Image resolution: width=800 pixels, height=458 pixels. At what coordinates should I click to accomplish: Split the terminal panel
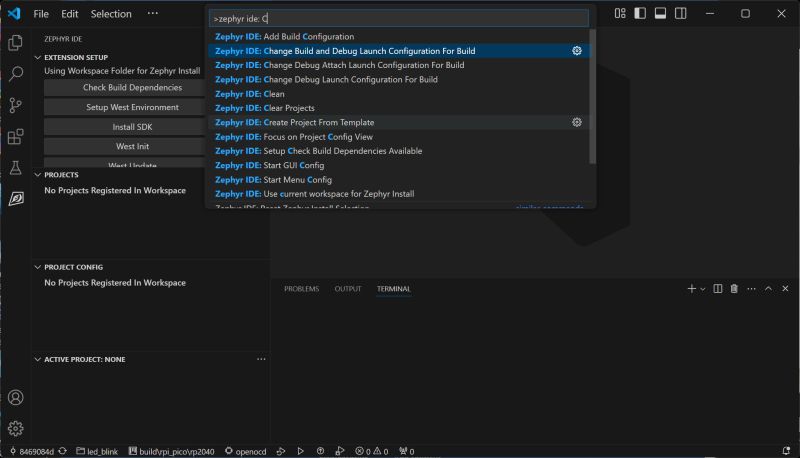pyautogui.click(x=717, y=289)
